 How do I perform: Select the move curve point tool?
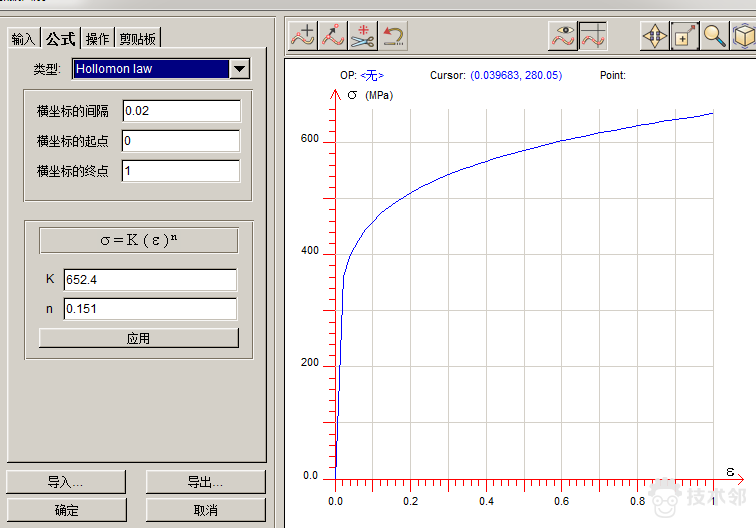tap(333, 36)
